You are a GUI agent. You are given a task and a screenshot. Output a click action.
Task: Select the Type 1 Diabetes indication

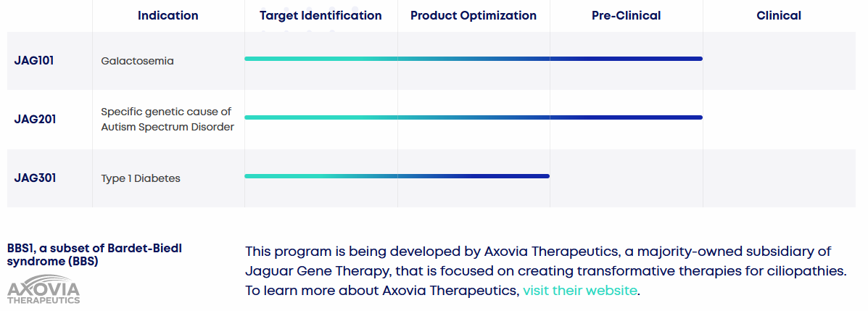point(141,178)
